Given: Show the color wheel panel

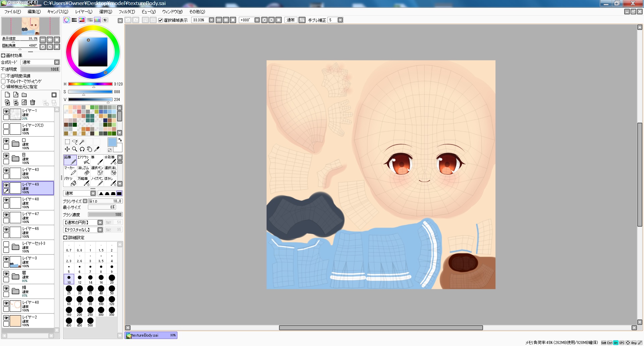Looking at the screenshot, I should 67,20.
